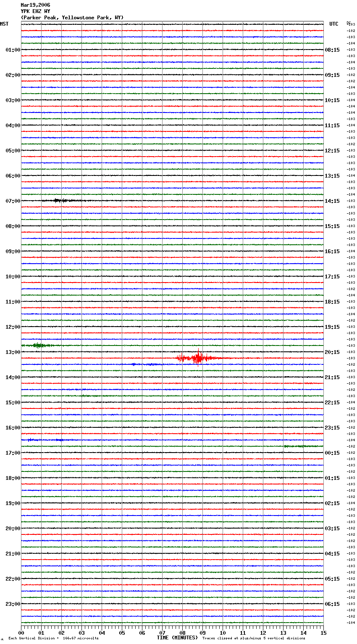Click the 17:15 UTC time label
The width and height of the screenshot is (357, 644).
click(x=332, y=277)
